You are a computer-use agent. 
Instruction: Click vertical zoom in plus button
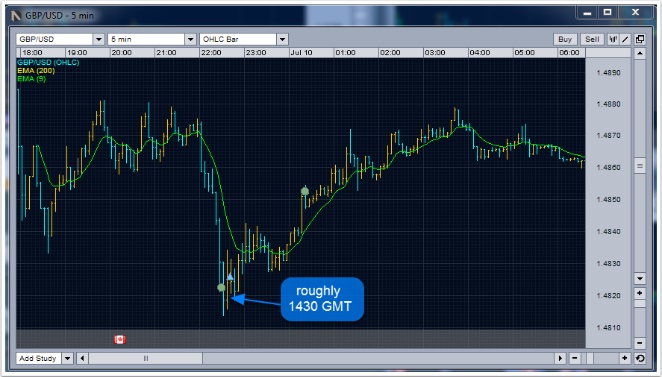[x=640, y=293]
